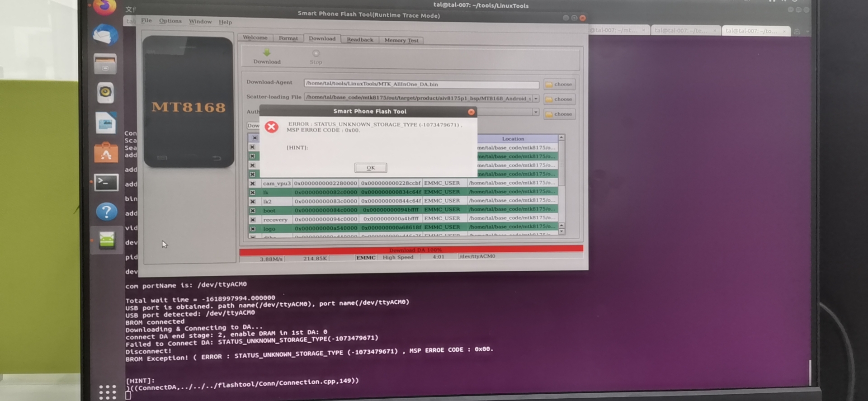This screenshot has width=868, height=401.
Task: Click the 'boot' partition name cell
Action: click(277, 210)
